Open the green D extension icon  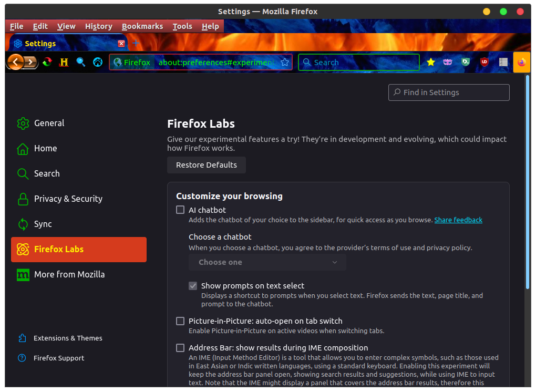point(465,62)
